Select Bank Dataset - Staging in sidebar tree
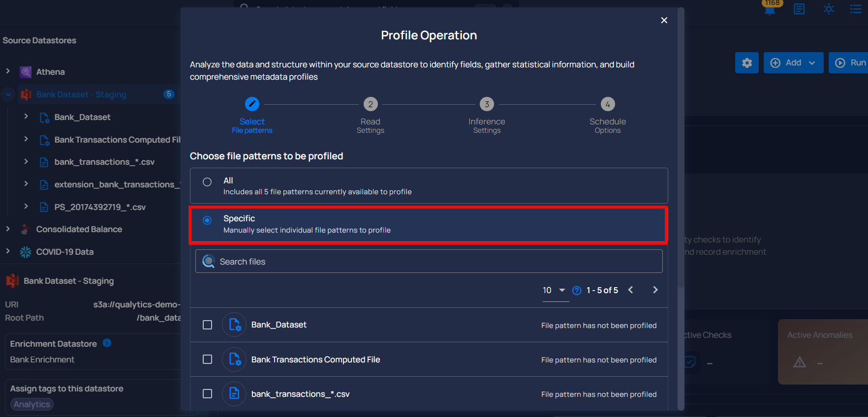The image size is (868, 417). click(81, 94)
